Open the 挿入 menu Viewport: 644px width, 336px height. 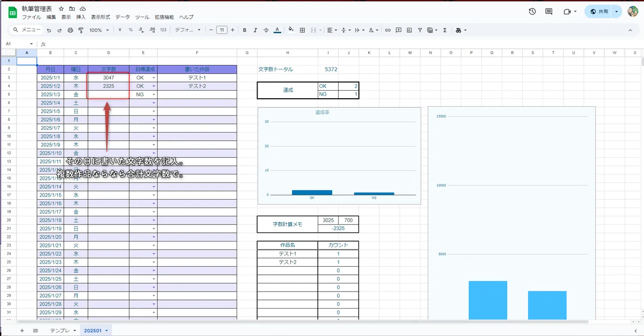pos(81,17)
